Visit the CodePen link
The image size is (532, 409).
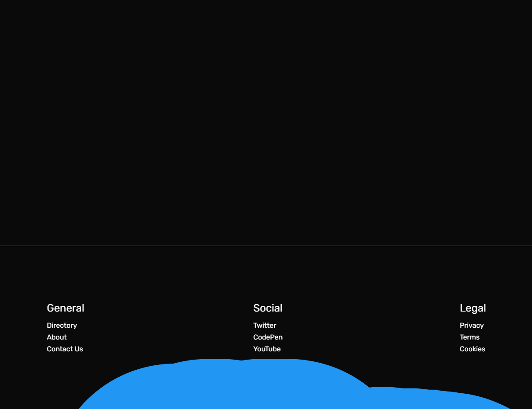point(268,337)
